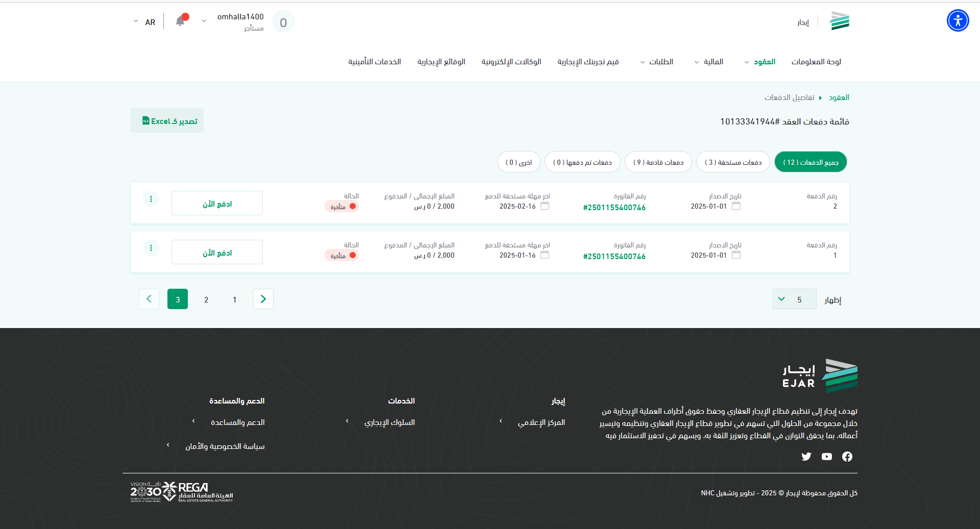Open three-dot menu for payment number 1
This screenshot has width=980, height=529.
(x=151, y=248)
